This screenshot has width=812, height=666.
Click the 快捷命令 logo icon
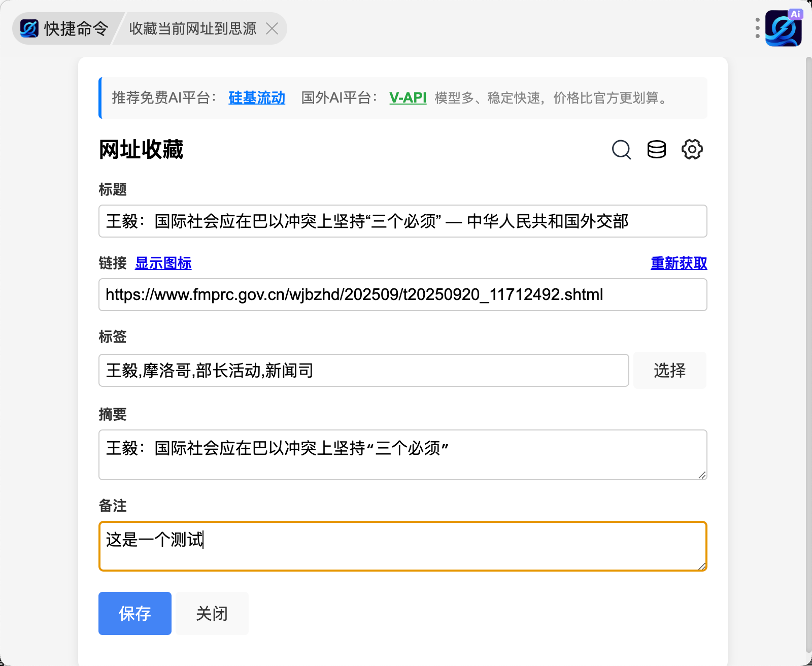[29, 28]
